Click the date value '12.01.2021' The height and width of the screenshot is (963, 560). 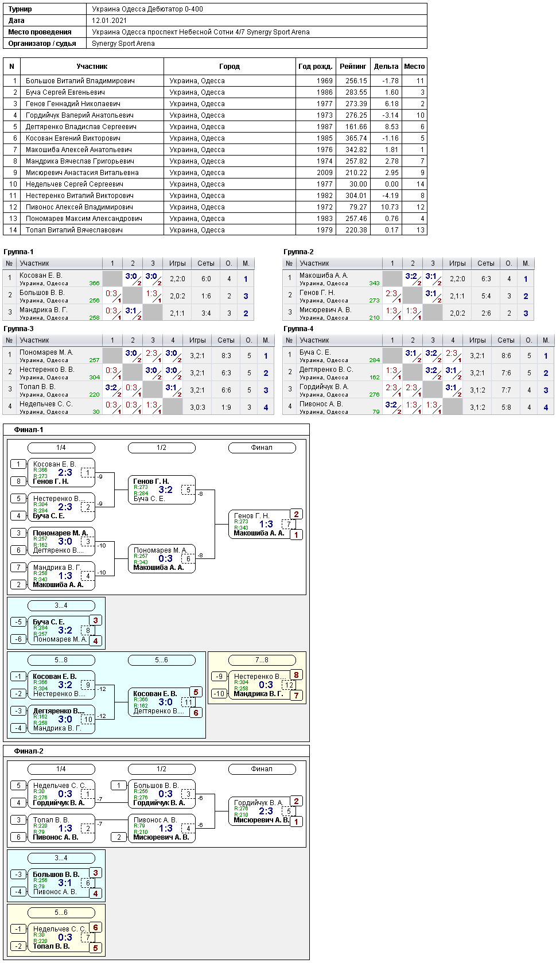click(x=109, y=21)
